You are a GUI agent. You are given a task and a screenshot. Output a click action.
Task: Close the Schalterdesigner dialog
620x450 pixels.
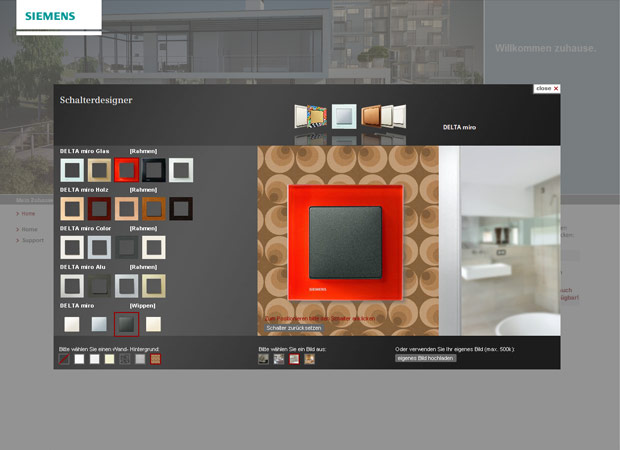547,89
